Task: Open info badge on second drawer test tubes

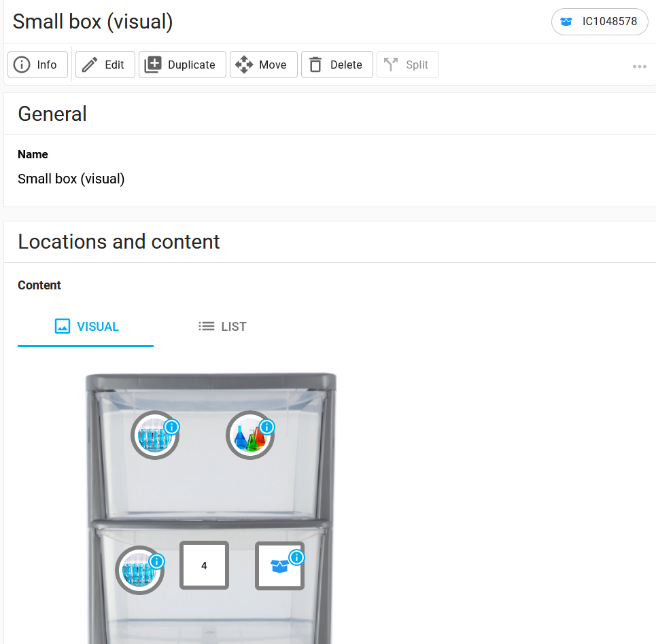Action: point(157,561)
